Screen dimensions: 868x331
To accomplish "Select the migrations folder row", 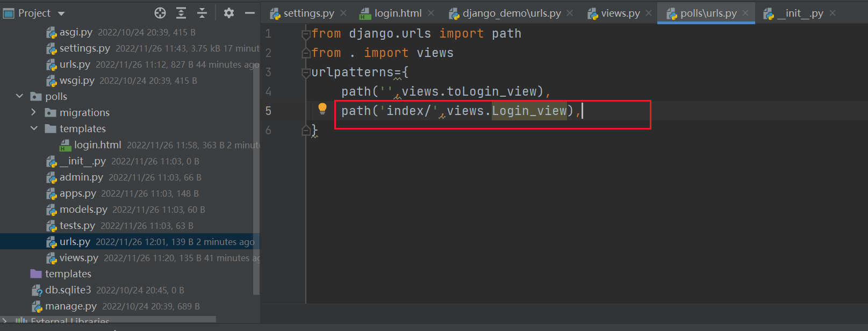I will pyautogui.click(x=130, y=113).
